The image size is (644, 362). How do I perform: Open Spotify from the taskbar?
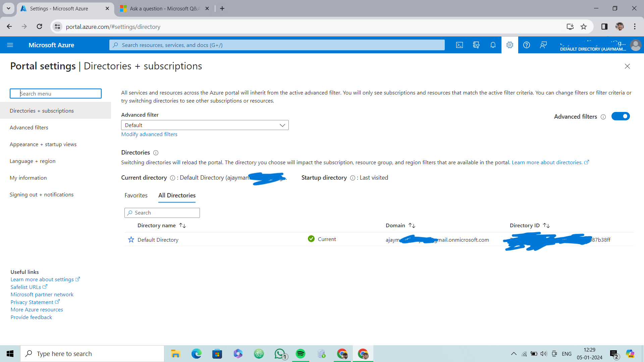301,354
